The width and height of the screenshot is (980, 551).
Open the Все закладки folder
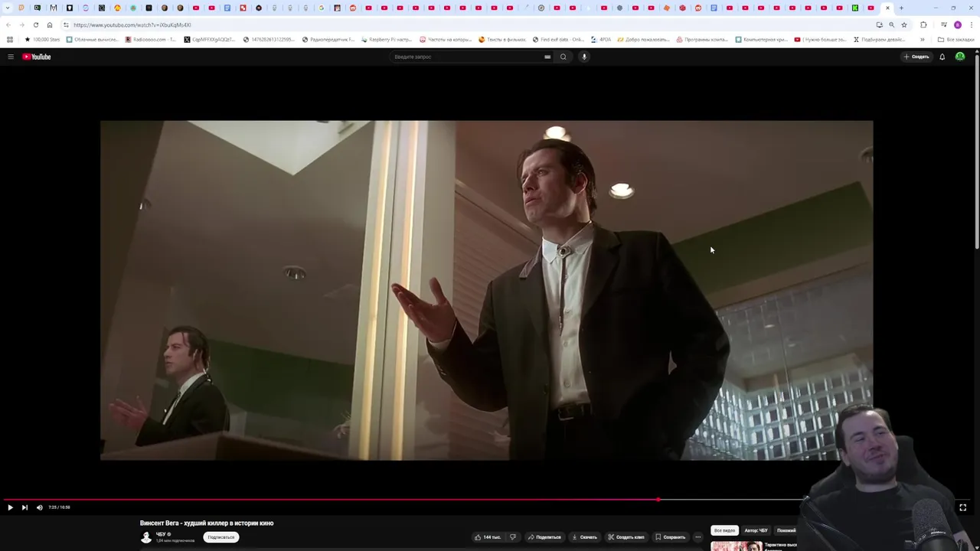pos(956,40)
